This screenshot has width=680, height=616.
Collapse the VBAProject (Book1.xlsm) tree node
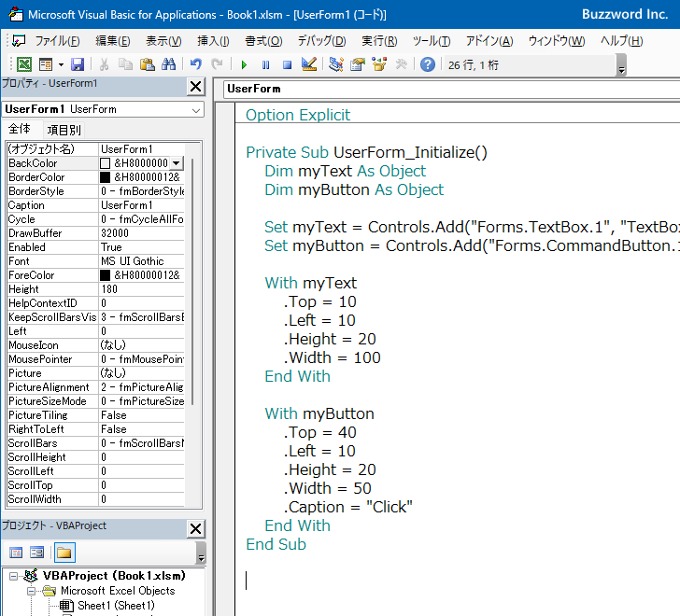pos(13,576)
